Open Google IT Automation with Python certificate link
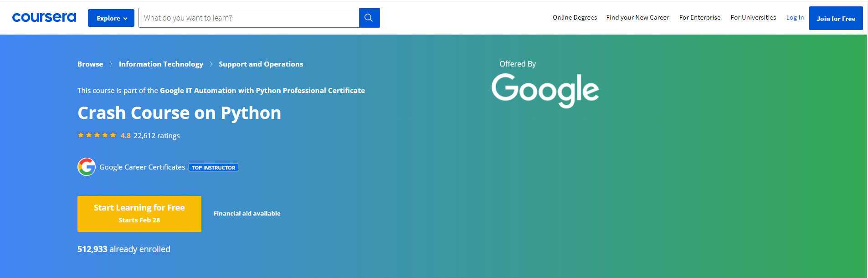Screen dimensions: 868x278 coord(262,91)
